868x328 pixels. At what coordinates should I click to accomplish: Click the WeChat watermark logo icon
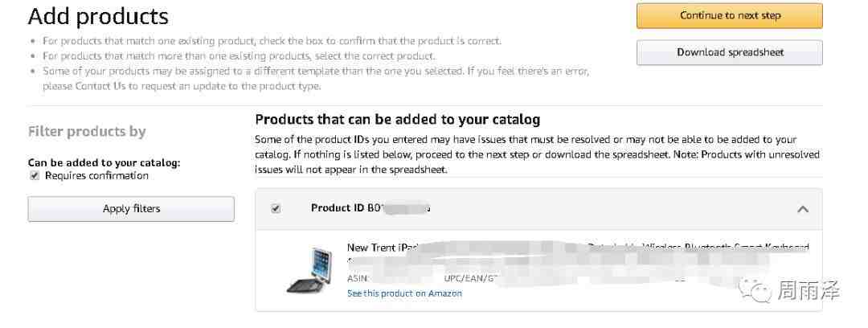point(757,290)
